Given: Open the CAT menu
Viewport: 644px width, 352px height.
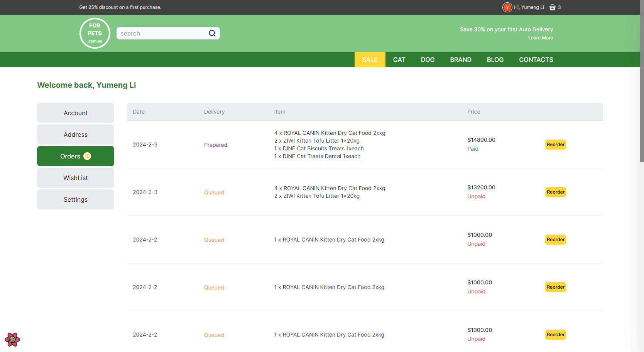Looking at the screenshot, I should point(399,60).
